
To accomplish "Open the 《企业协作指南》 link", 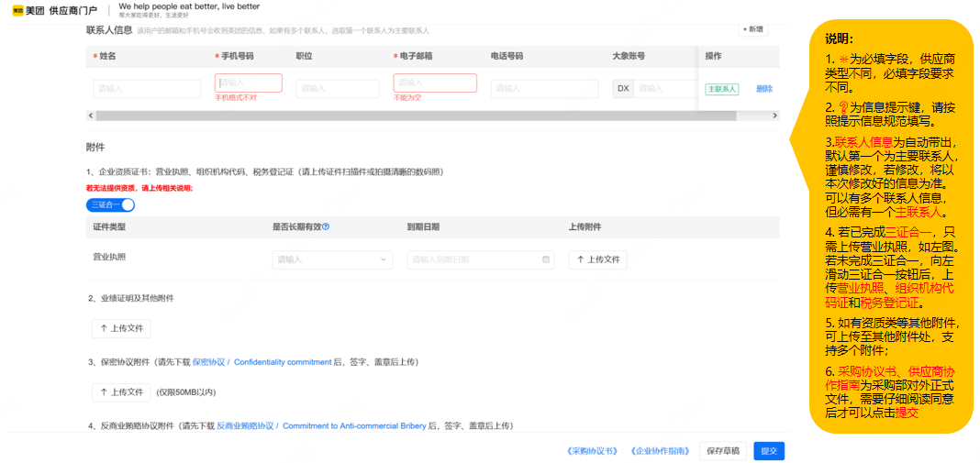I will 661,450.
